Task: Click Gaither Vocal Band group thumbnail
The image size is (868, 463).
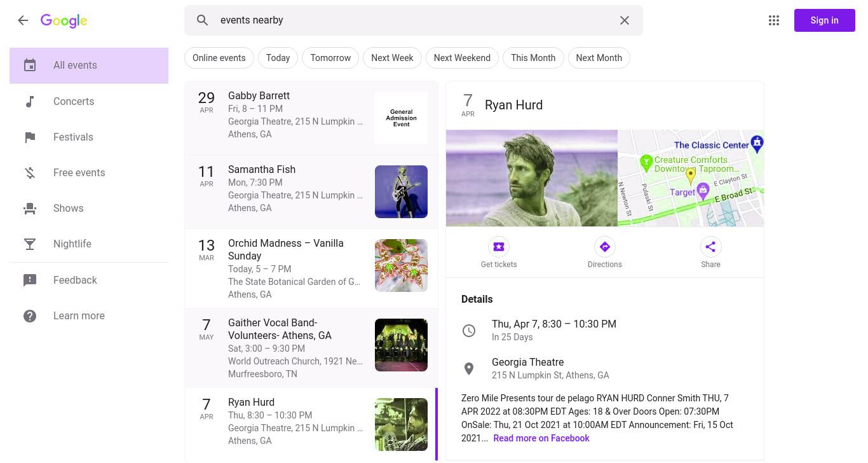Action: [401, 345]
